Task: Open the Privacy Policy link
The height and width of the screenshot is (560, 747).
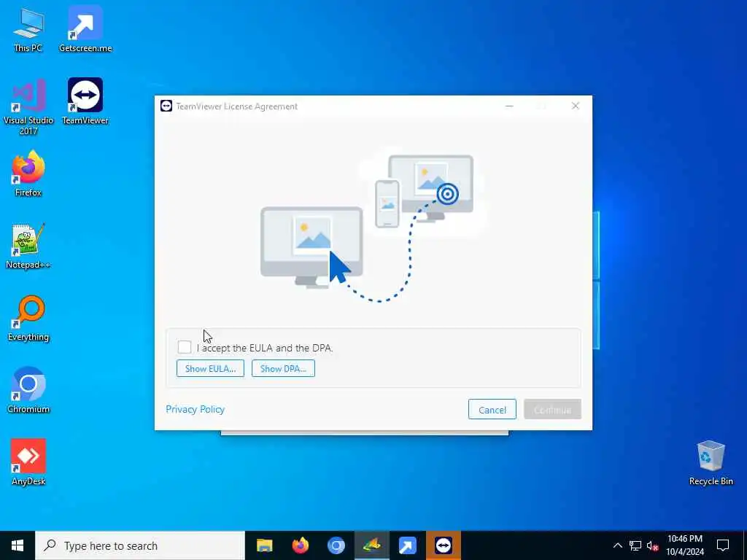Action: point(195,410)
